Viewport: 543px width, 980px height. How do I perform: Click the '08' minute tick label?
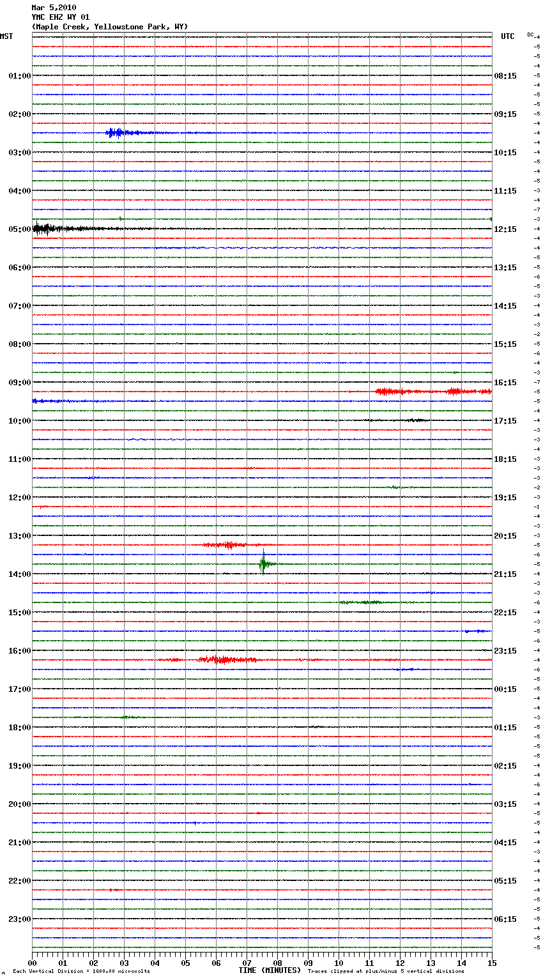pyautogui.click(x=278, y=963)
